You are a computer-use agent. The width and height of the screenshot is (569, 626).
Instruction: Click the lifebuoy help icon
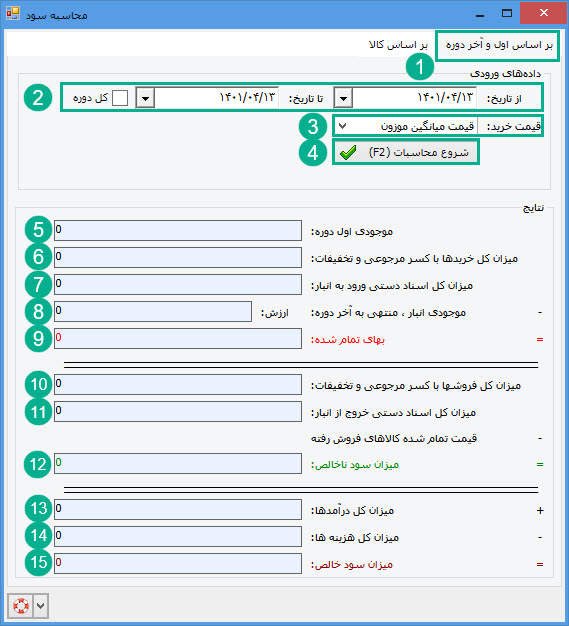(20, 606)
